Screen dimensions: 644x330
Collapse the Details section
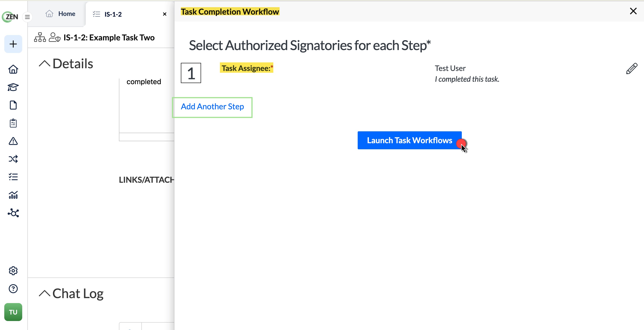[44, 64]
